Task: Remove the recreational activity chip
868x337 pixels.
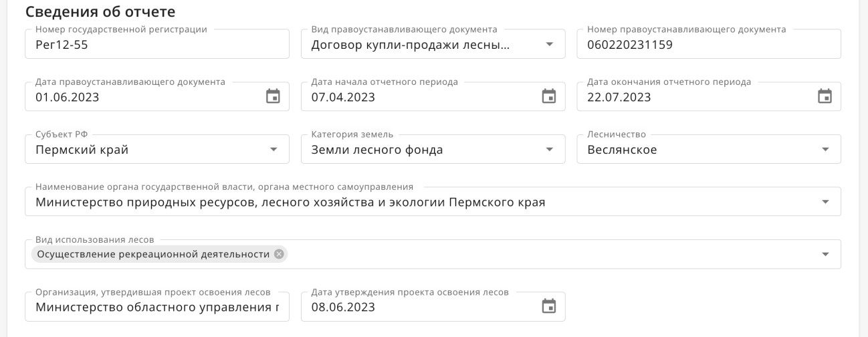Action: 279,254
